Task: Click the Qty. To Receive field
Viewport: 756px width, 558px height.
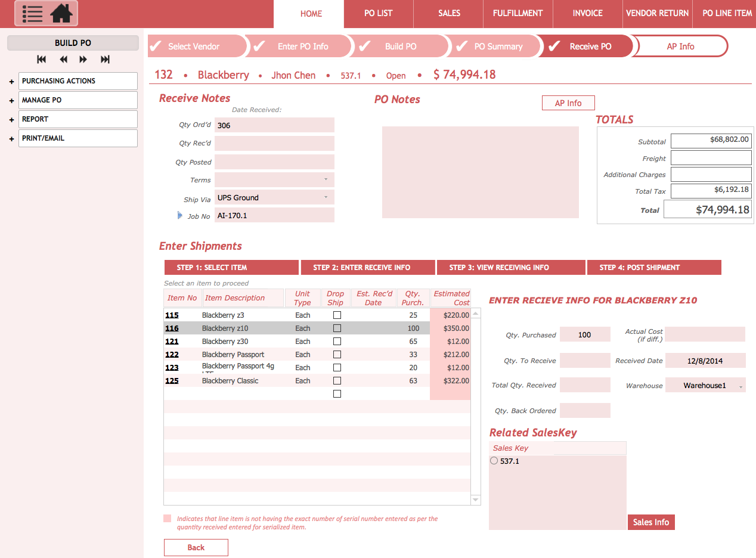Action: tap(585, 361)
